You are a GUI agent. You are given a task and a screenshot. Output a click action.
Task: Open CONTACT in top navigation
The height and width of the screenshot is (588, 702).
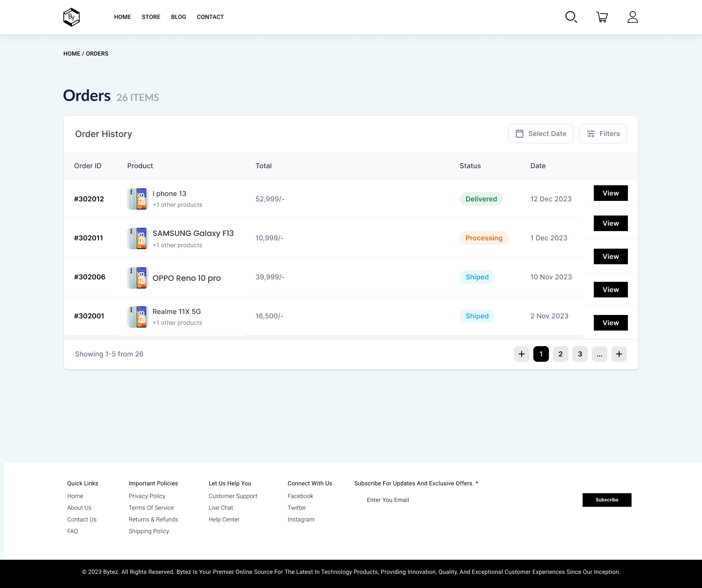coord(210,17)
